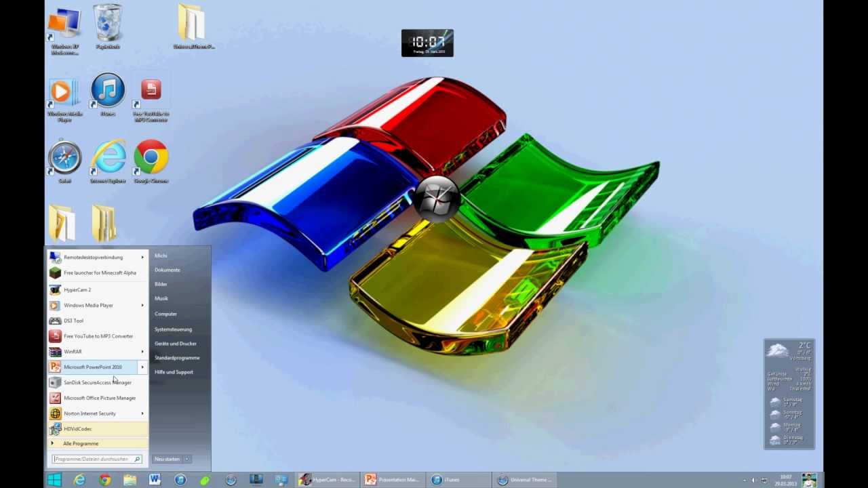Click the weather gadget on desktop
Viewport: 868px width, 488px height.
[789, 394]
